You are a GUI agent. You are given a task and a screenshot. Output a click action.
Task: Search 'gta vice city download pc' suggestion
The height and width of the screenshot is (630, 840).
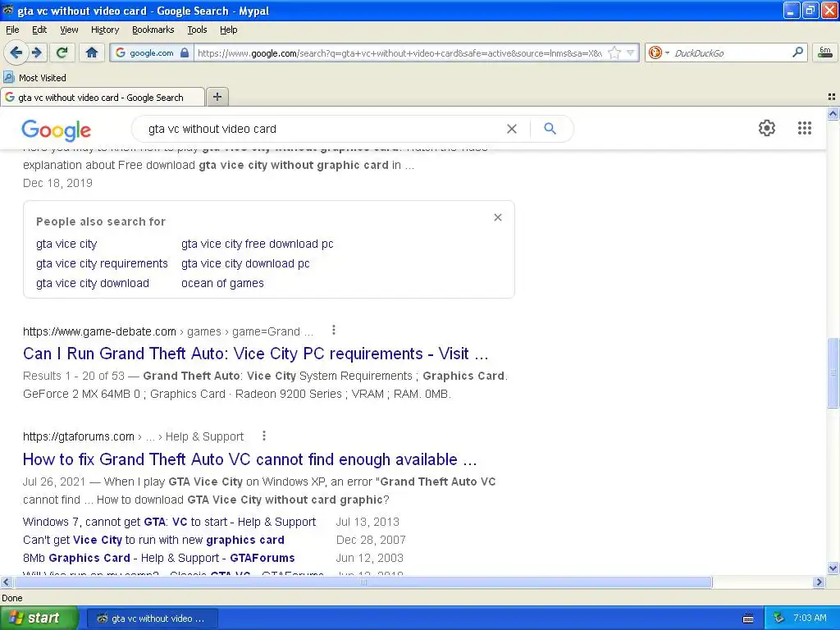pos(245,263)
